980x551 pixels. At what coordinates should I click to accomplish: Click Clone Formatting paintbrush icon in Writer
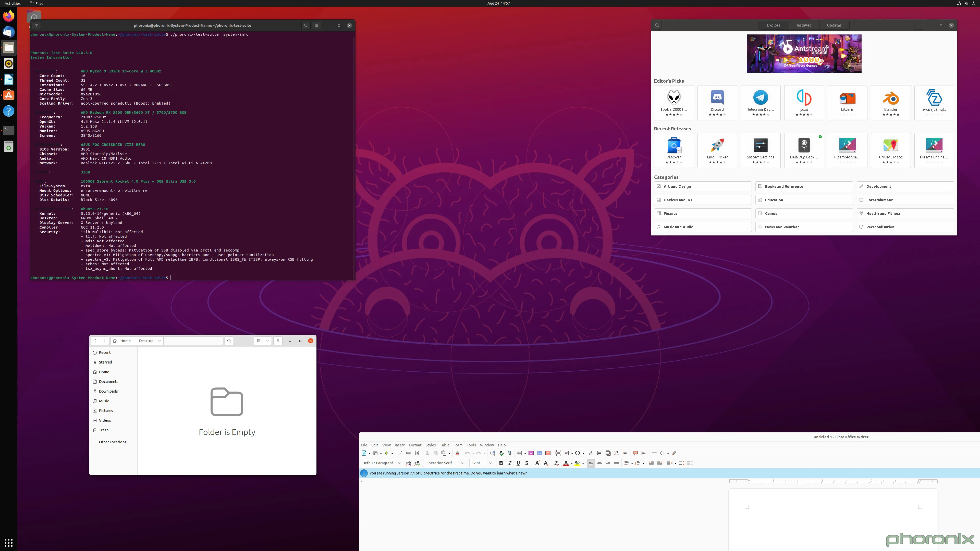[457, 453]
